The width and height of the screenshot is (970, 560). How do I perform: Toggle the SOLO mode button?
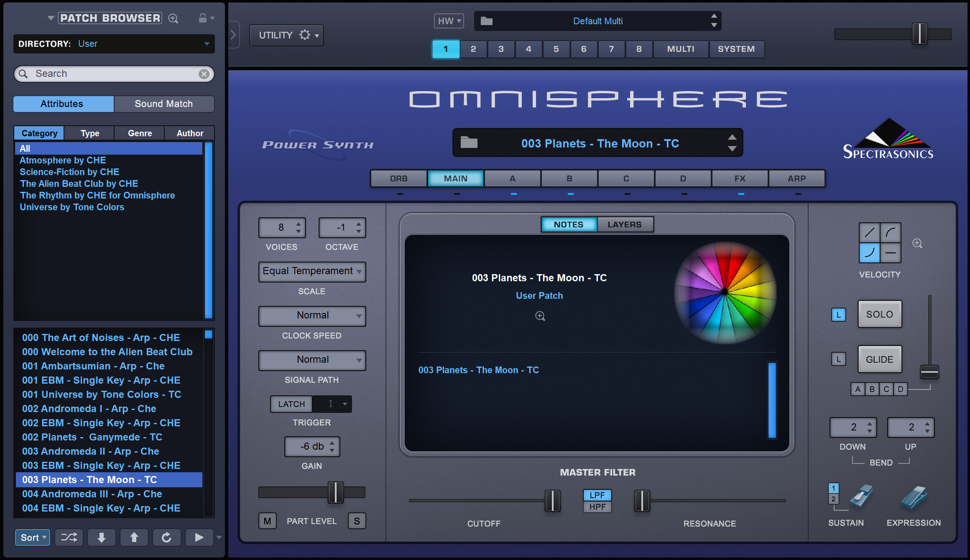[x=880, y=314]
